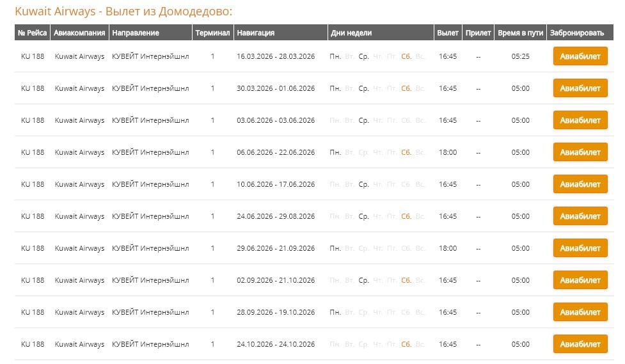Select the Авиакомпания column header

[79, 33]
